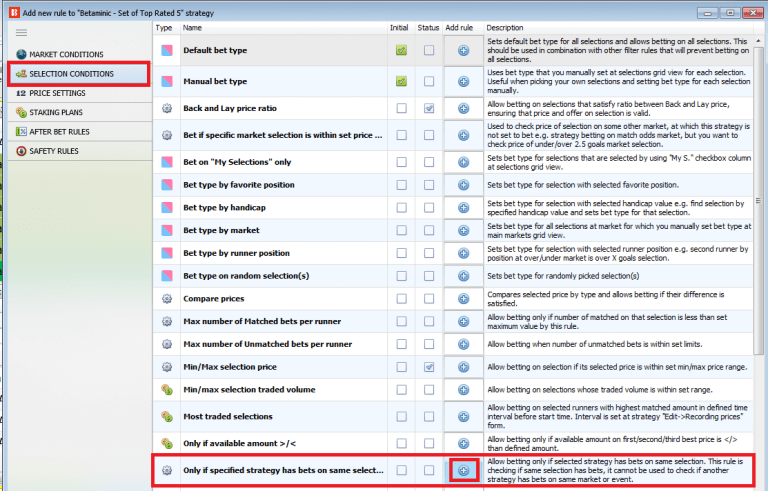Click the hamburger menu icon above sidebar
Screen dimensions: 768x491
(x=22, y=33)
